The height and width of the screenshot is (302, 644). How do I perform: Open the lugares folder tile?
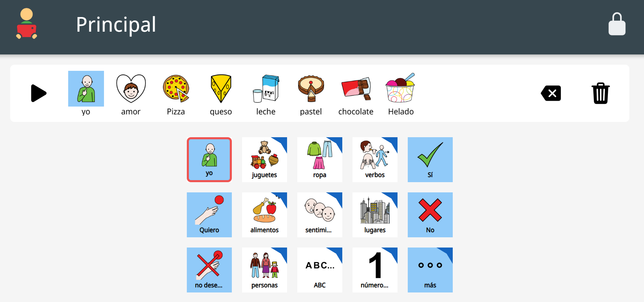pos(375,215)
